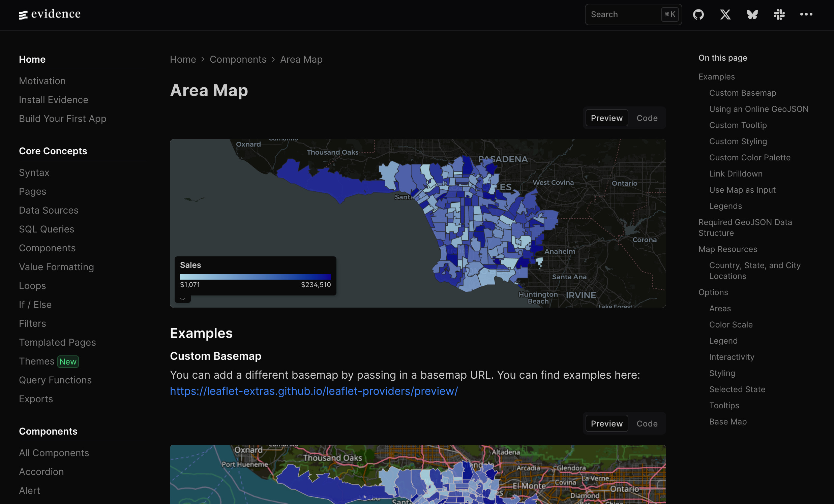This screenshot has height=504, width=834.
Task: Open Components in the breadcrumb
Action: [238, 60]
